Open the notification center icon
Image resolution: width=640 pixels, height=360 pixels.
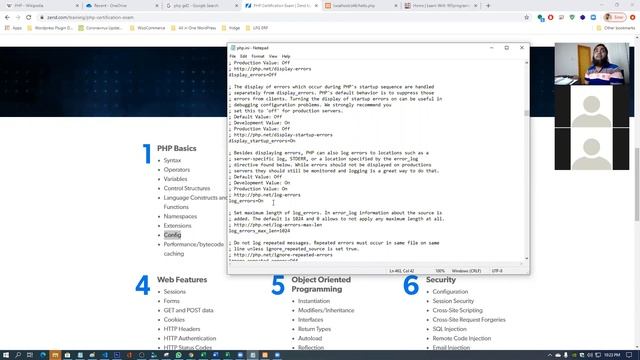click(629, 355)
